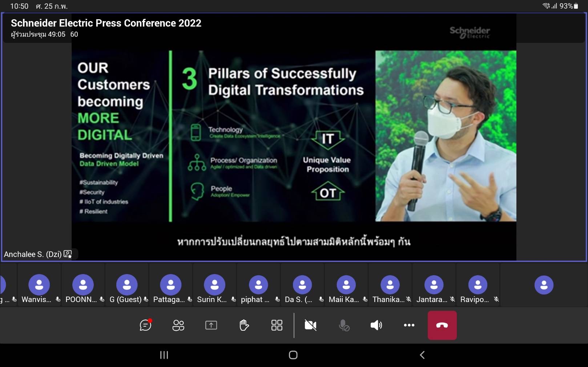Open the view layout grid icon
Image resolution: width=588 pixels, height=367 pixels.
[277, 325]
